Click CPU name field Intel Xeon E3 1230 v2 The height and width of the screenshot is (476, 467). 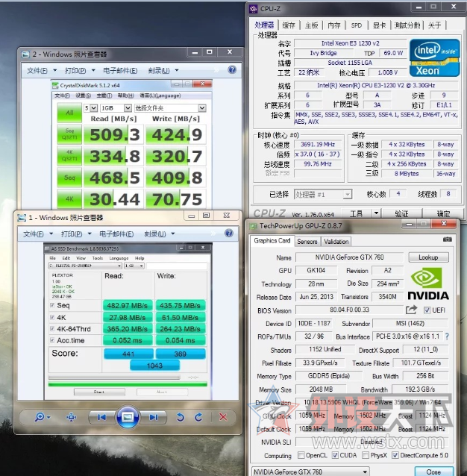[351, 43]
